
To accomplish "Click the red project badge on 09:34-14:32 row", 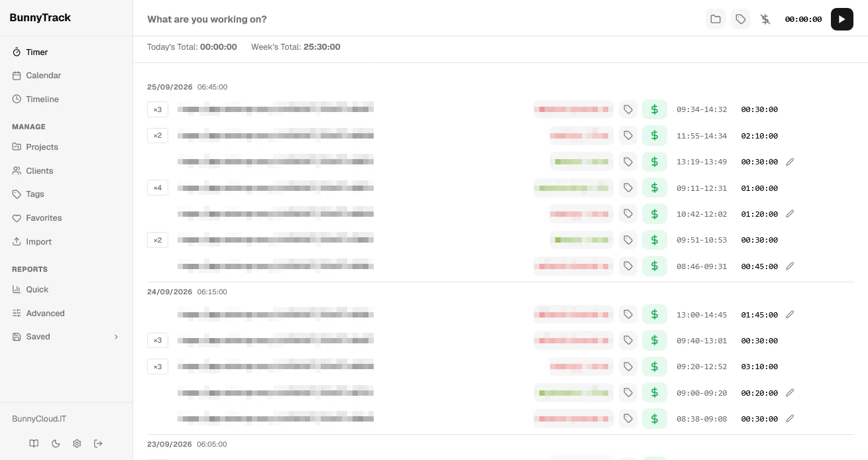I will pyautogui.click(x=574, y=109).
